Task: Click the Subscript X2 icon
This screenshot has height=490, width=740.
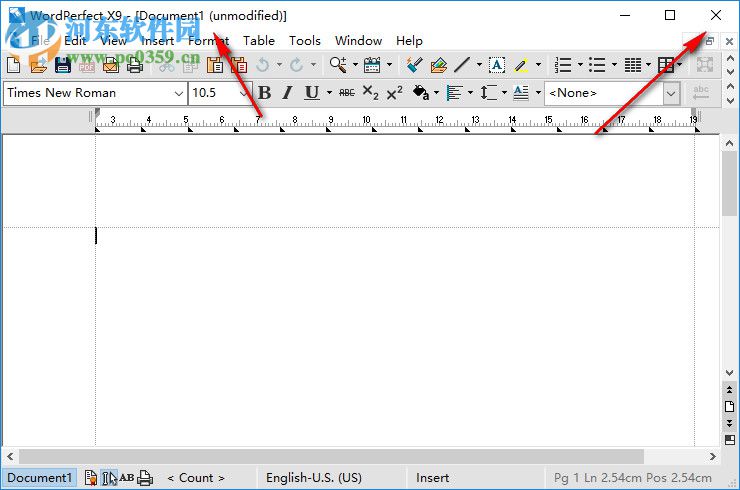Action: pos(370,93)
